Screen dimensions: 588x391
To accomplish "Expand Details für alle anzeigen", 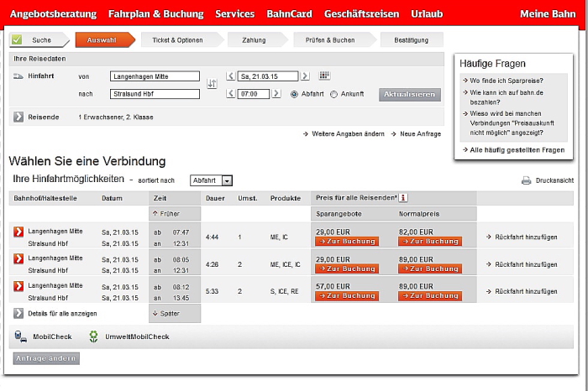I will [18, 313].
